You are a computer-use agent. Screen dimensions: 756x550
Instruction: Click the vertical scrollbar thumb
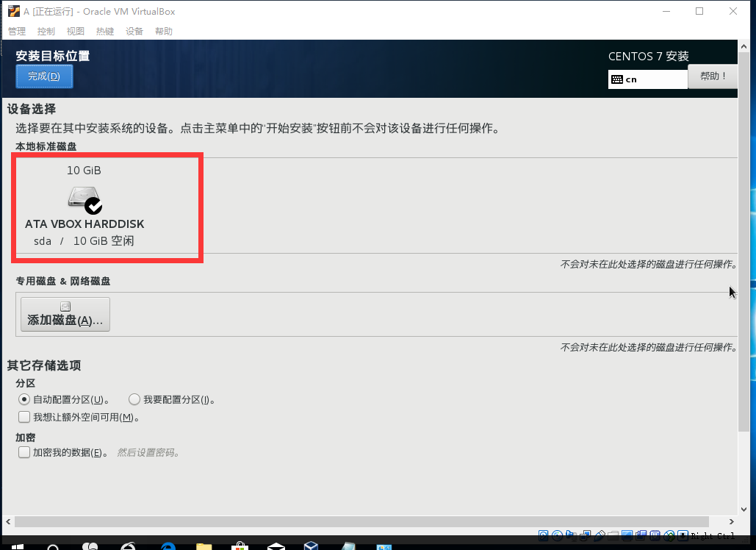coord(744,241)
